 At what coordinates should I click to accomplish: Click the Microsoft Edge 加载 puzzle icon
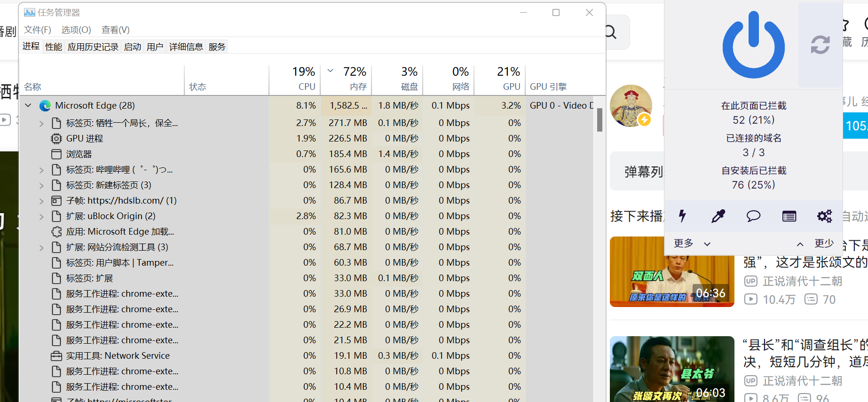[x=56, y=232]
